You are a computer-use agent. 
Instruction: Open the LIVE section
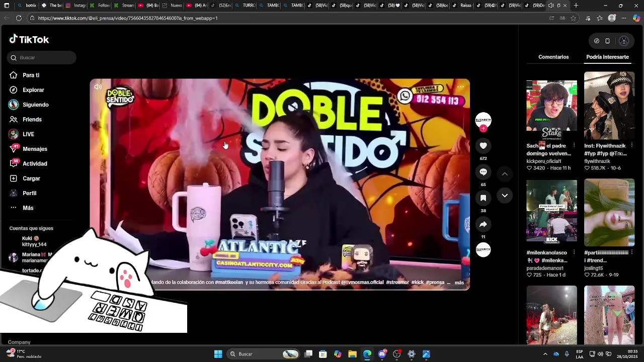click(21, 134)
